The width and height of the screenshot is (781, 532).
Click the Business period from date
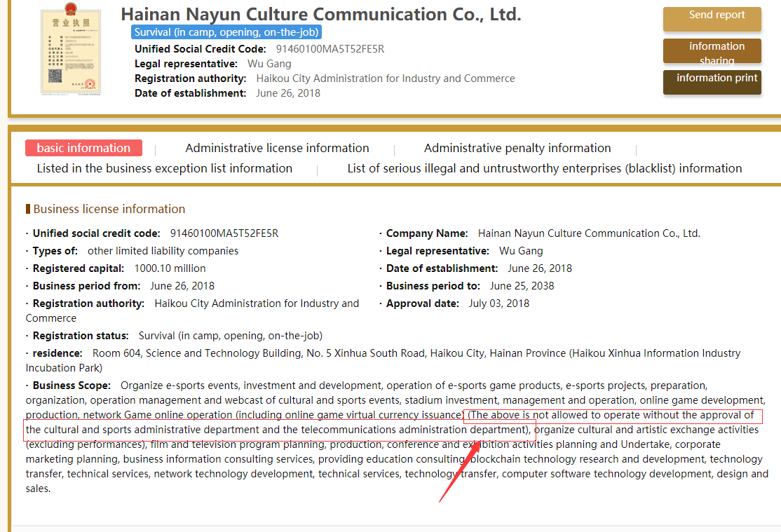point(182,286)
